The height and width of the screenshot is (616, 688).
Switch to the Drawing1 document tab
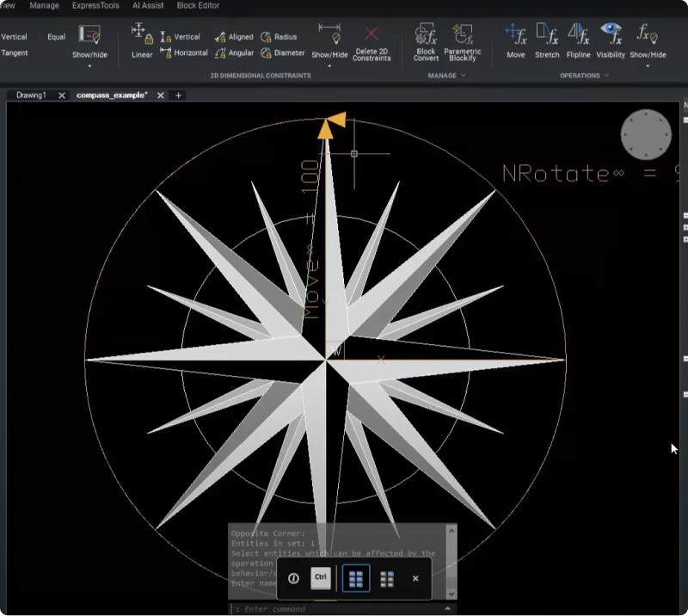coord(31,95)
